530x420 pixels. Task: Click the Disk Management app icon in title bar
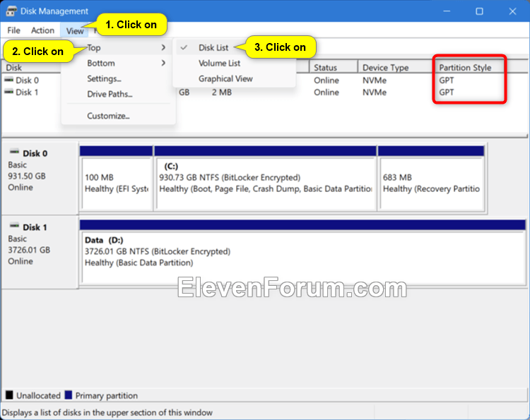(x=11, y=11)
